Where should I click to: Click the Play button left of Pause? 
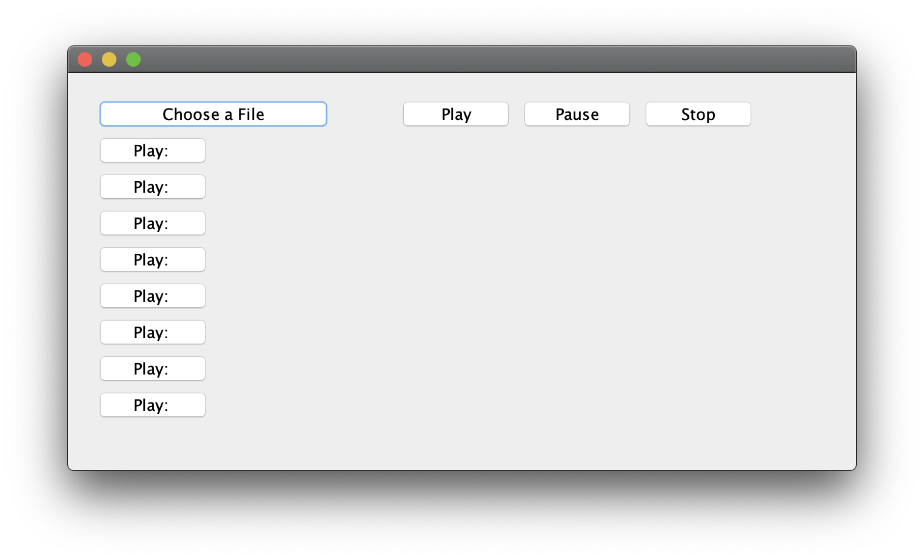pos(456,114)
